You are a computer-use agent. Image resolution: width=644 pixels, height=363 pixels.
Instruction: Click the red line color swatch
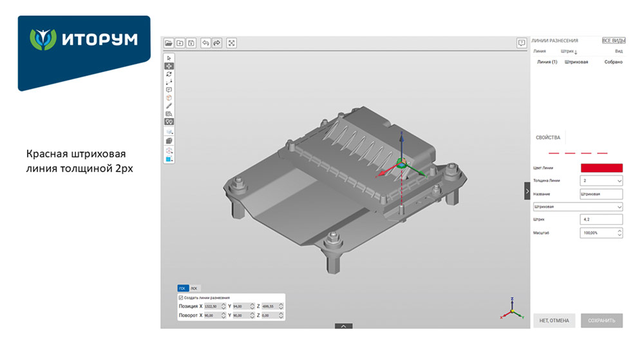[x=601, y=168]
